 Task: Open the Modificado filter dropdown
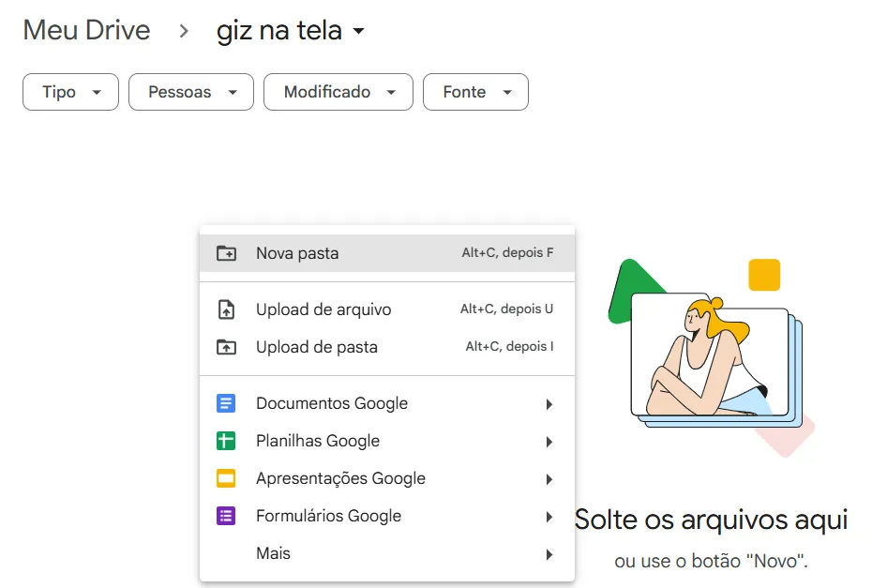pyautogui.click(x=338, y=92)
